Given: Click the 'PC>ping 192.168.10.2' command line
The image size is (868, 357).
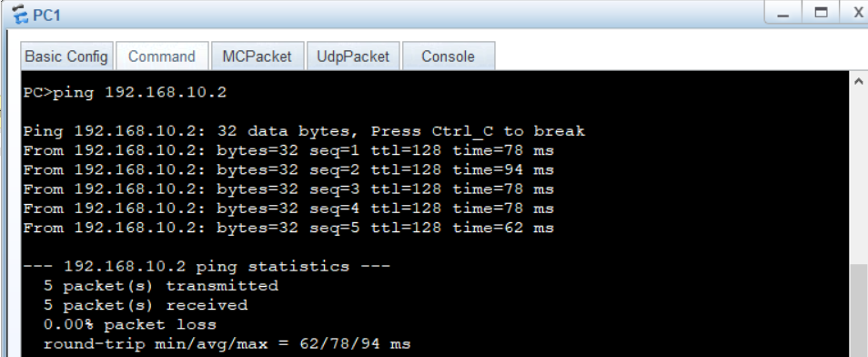Looking at the screenshot, I should coord(126,93).
